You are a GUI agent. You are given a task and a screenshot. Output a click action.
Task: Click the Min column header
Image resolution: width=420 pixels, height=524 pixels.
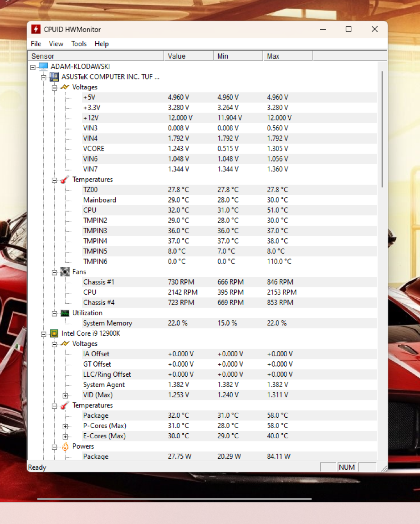[238, 56]
